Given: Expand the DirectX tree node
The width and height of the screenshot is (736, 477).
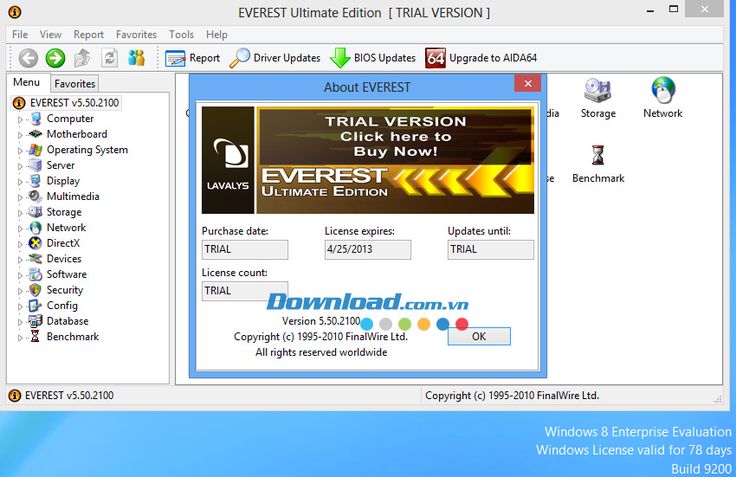Looking at the screenshot, I should click(x=20, y=244).
